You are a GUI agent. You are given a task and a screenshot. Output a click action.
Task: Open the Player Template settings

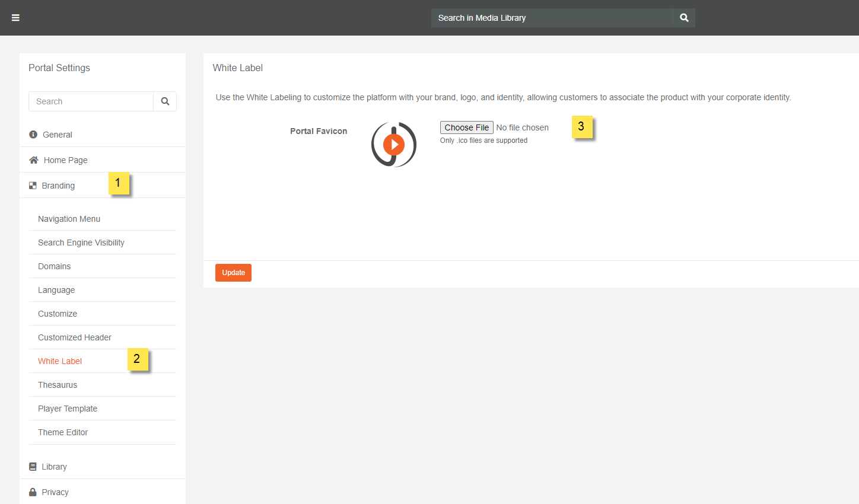(x=67, y=408)
